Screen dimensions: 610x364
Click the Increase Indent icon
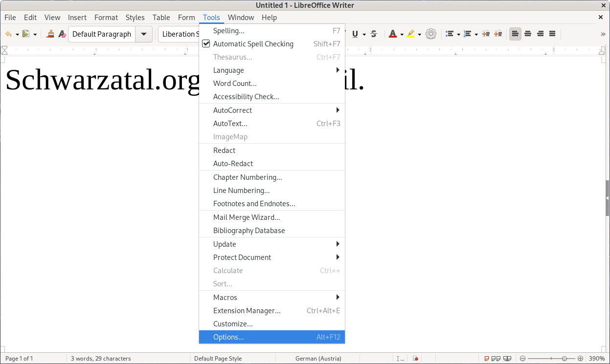pyautogui.click(x=486, y=34)
